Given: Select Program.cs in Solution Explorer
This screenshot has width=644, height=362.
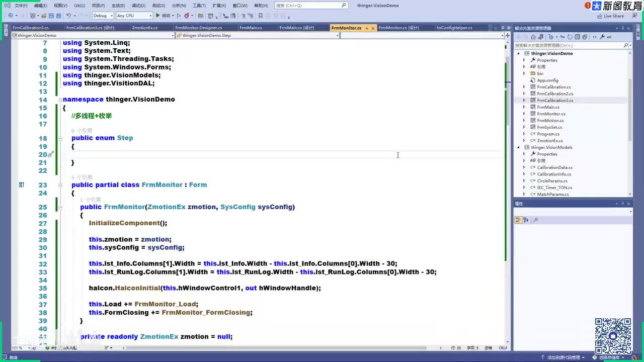Looking at the screenshot, I should click(548, 134).
